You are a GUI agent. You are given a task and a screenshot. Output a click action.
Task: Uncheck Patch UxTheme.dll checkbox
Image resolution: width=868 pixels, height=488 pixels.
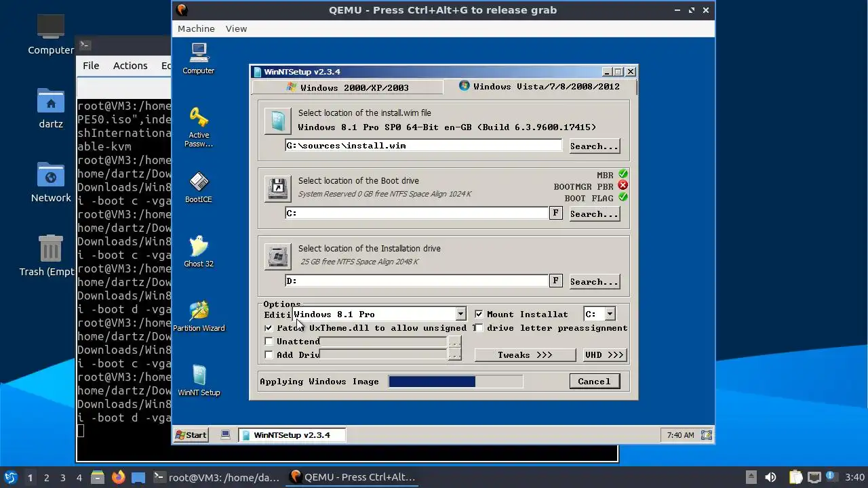pos(269,327)
